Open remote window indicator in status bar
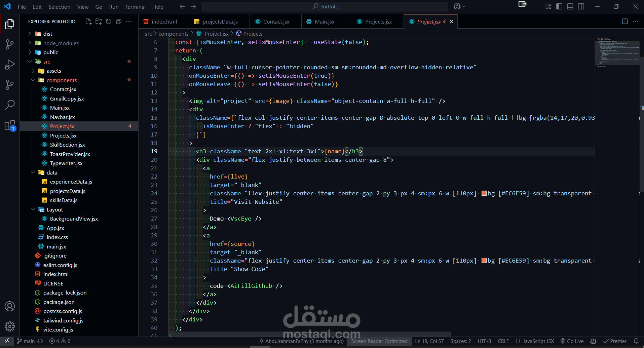The height and width of the screenshot is (348, 644). [x=7, y=341]
